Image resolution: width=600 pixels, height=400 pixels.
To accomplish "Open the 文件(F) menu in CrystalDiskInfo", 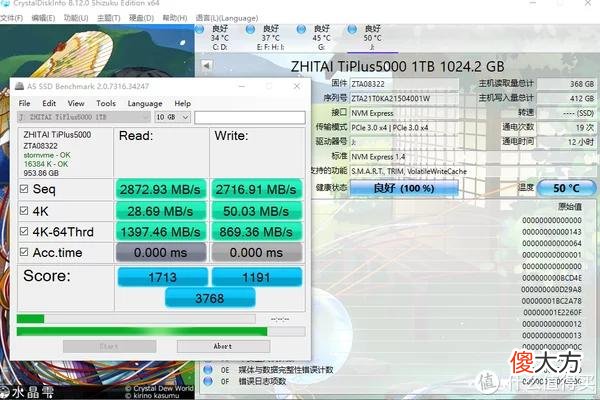I will pos(11,18).
